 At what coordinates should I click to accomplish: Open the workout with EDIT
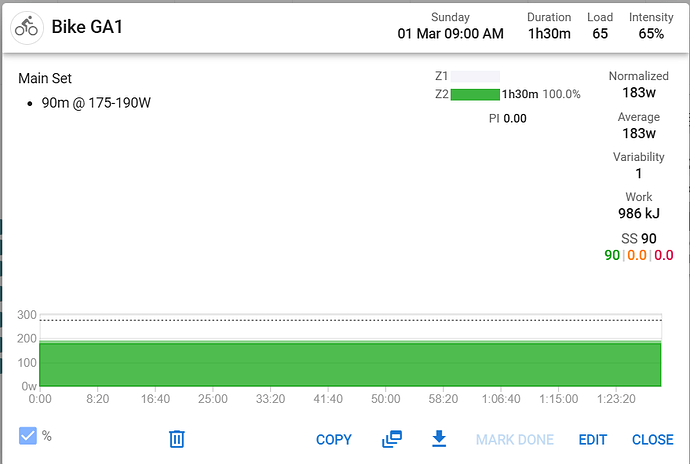pyautogui.click(x=593, y=440)
